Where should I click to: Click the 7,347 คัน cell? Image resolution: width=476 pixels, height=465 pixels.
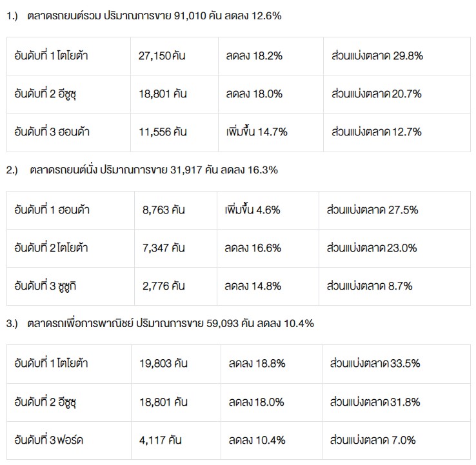pyautogui.click(x=164, y=247)
